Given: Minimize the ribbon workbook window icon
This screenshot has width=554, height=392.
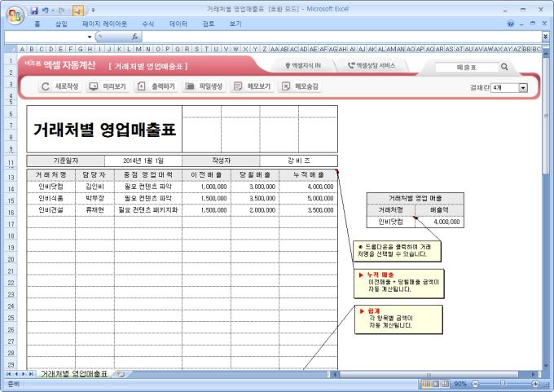Looking at the screenshot, I should tap(521, 24).
